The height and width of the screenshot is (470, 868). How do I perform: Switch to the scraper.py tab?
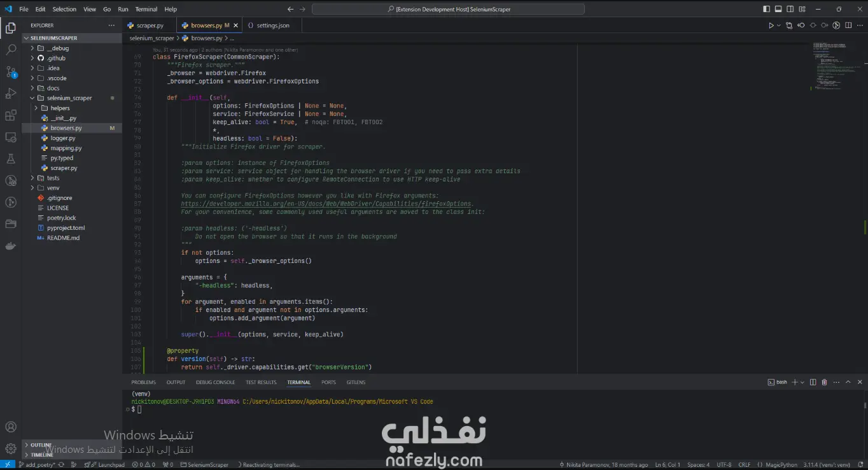click(x=150, y=25)
